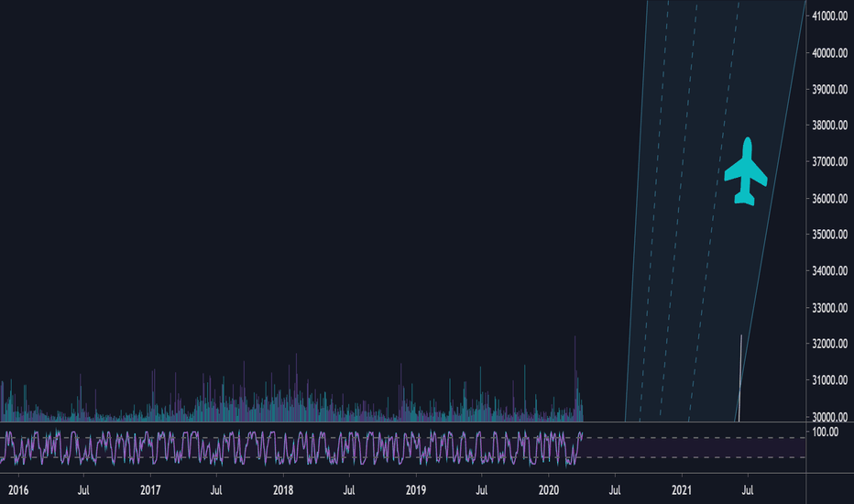Click the 30000.00 price axis label
854x504 pixels.
pos(829,417)
